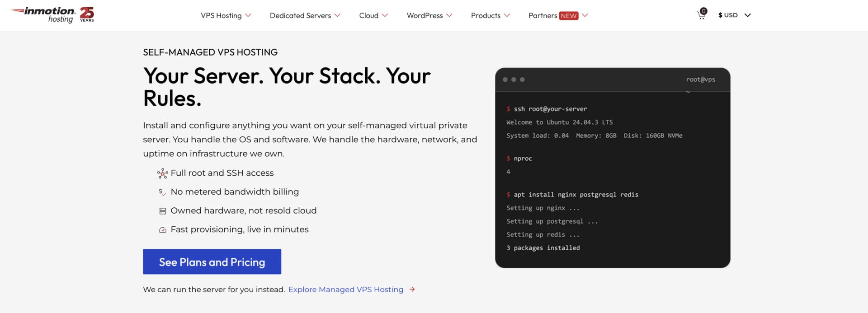Click the no metered bandwidth dollar icon
This screenshot has height=313, width=868.
click(x=162, y=192)
